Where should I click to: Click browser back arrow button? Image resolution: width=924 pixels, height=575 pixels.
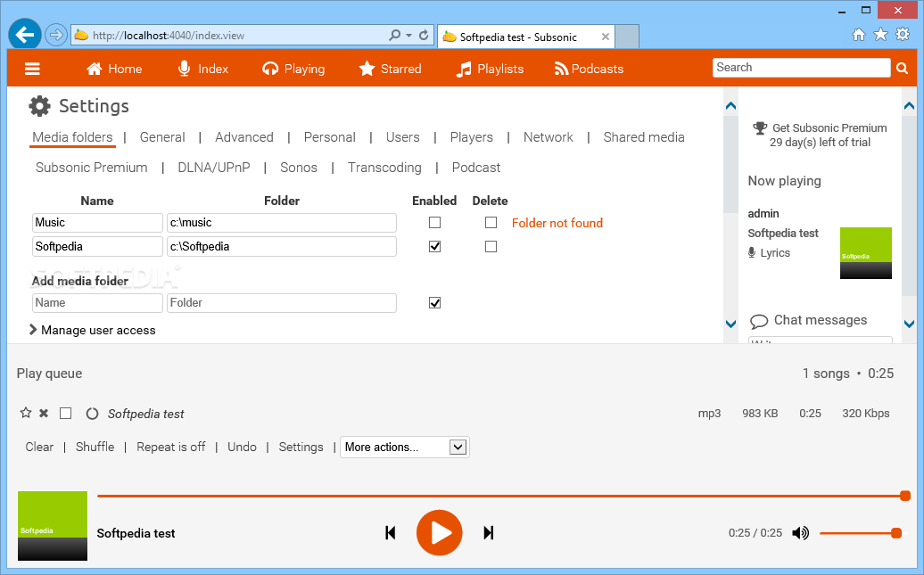coord(25,35)
